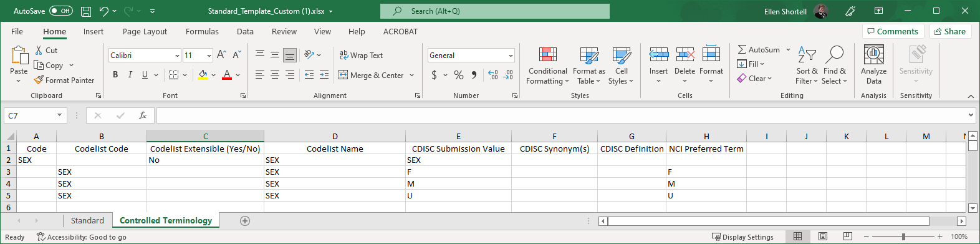Switch to Page Layout view icon
This screenshot has height=244, width=980.
(823, 237)
